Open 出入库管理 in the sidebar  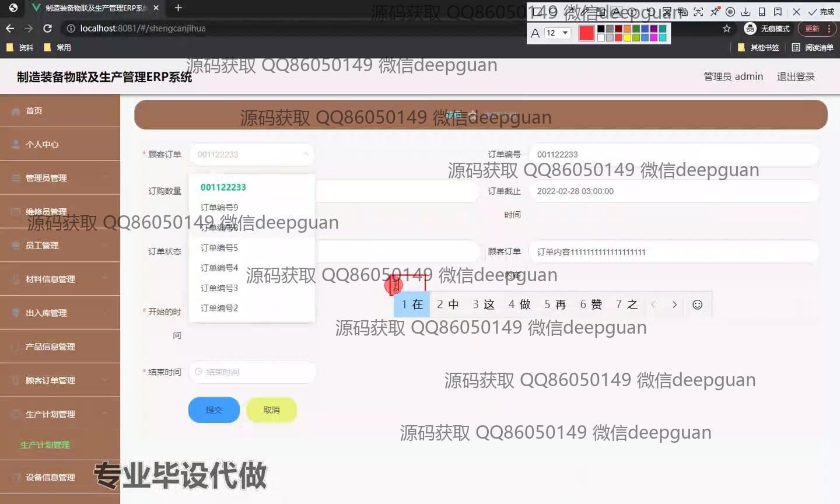(x=60, y=313)
